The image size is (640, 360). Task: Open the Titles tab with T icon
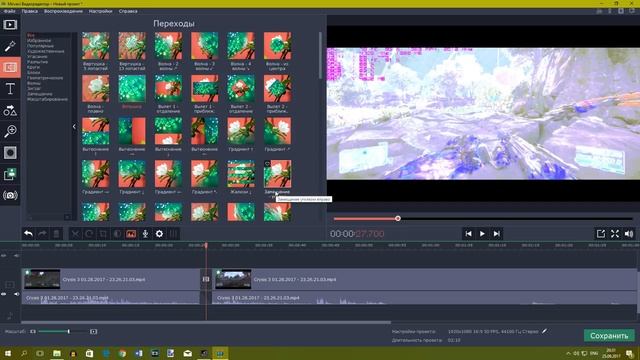tap(10, 89)
